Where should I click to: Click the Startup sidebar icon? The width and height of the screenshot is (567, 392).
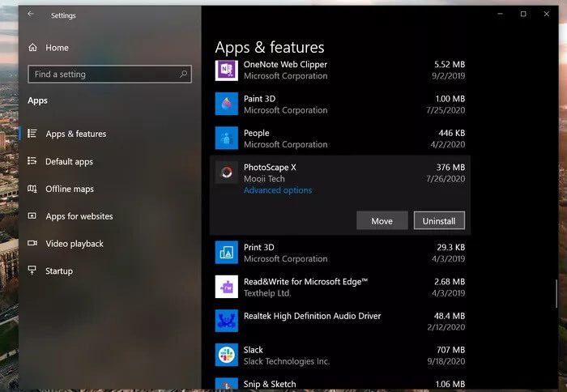[x=32, y=271]
